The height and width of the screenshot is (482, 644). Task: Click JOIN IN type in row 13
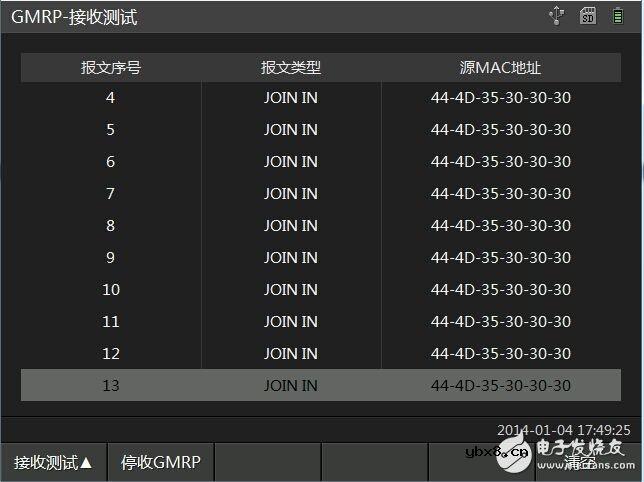[291, 386]
